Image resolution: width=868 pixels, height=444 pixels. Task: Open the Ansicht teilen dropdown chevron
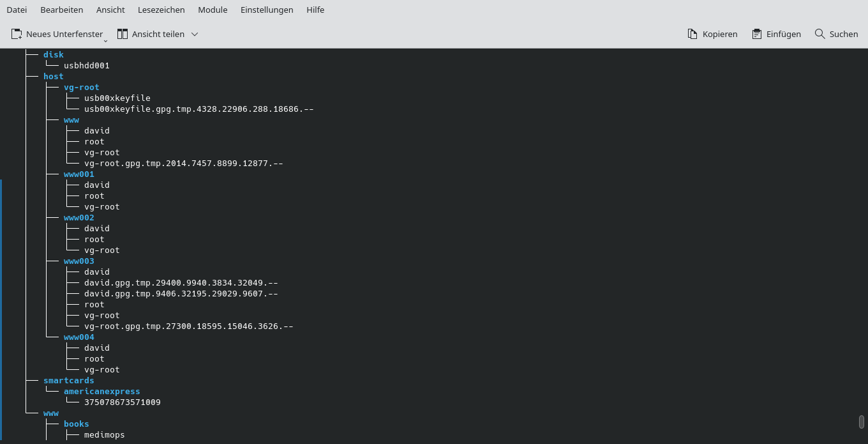(x=194, y=34)
